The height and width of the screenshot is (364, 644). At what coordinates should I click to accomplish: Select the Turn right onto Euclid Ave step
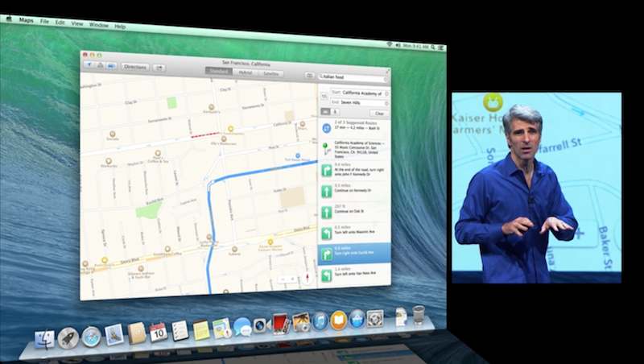(x=354, y=254)
